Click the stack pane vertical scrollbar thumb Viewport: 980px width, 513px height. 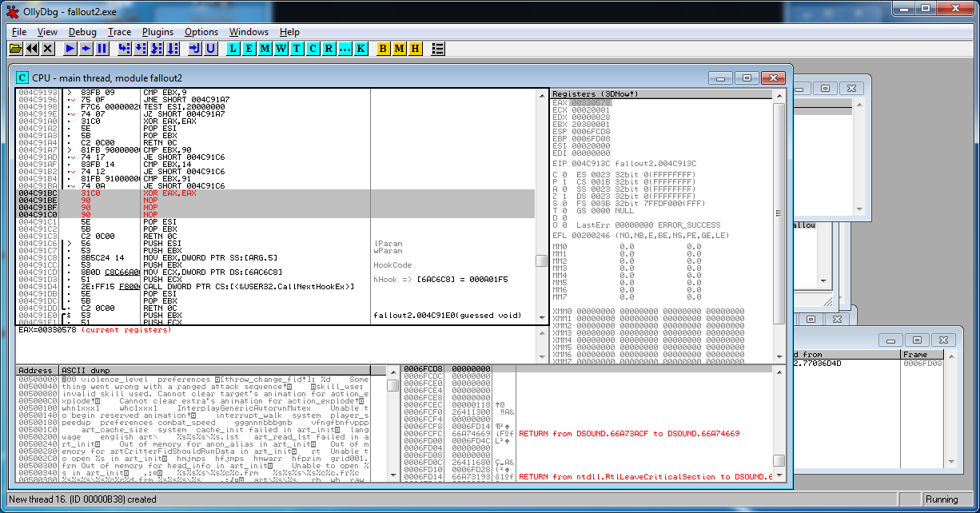[779, 461]
